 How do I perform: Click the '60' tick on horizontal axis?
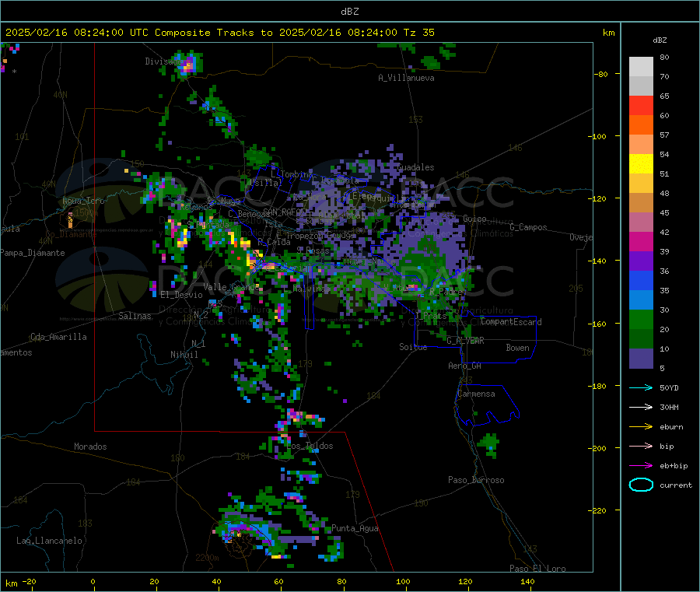point(278,581)
